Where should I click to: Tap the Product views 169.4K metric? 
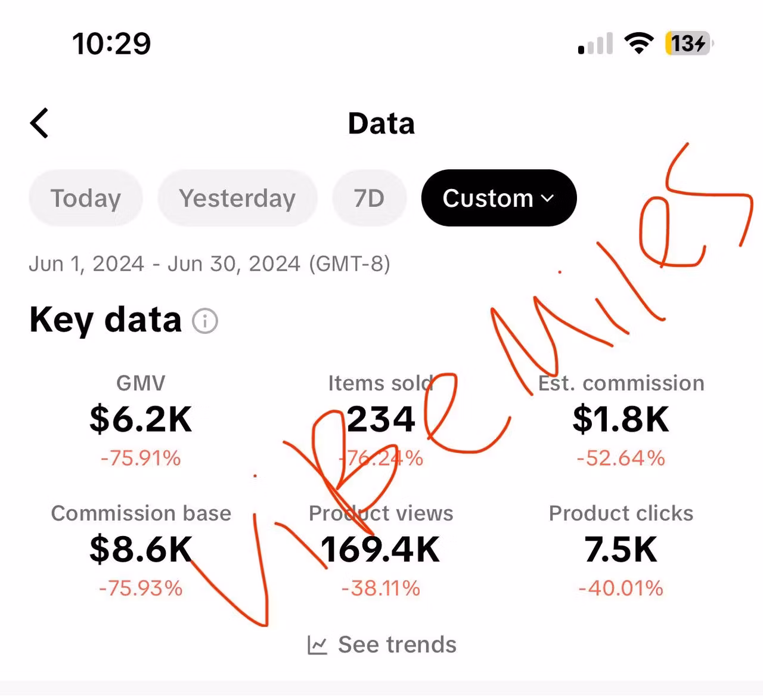(x=381, y=549)
